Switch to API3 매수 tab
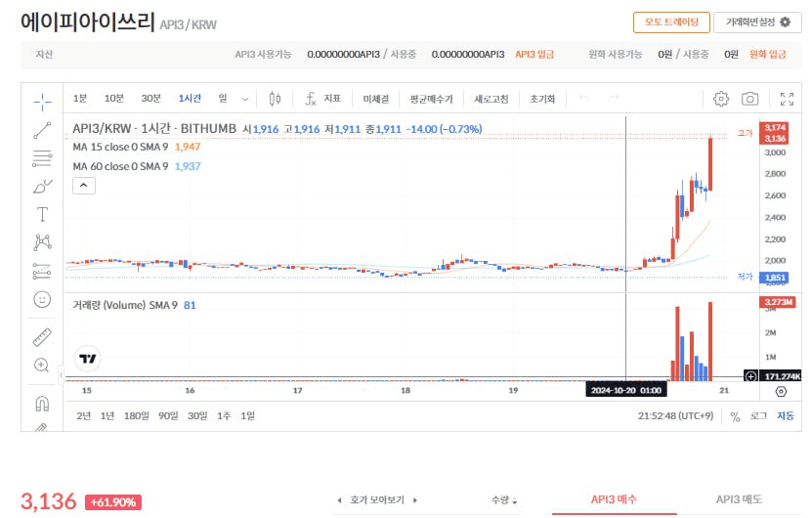This screenshot has width=812, height=518. click(x=614, y=499)
